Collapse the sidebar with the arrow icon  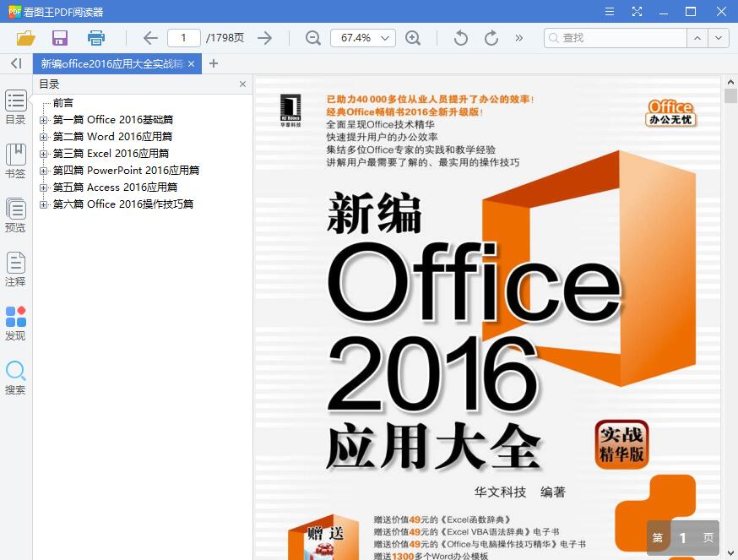16,63
